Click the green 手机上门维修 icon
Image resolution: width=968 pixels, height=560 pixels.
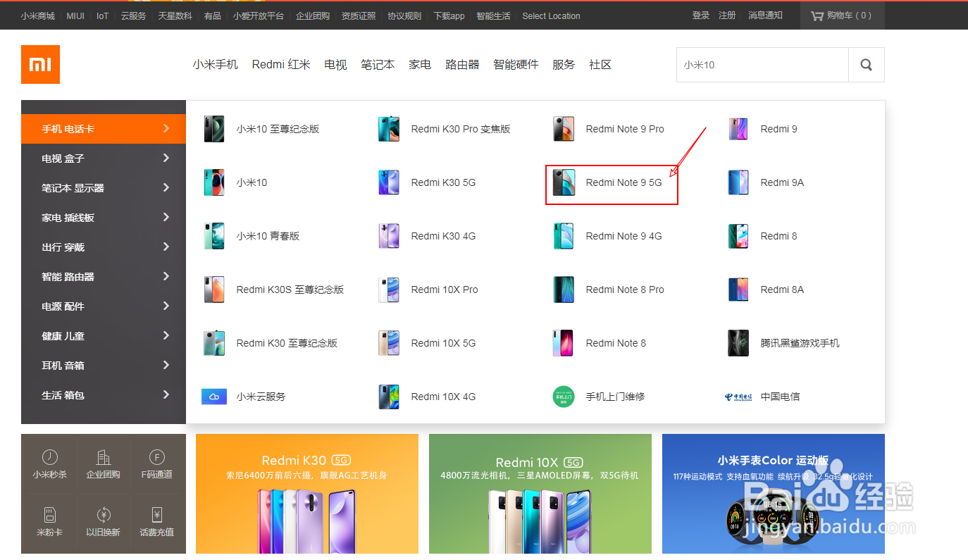click(564, 397)
